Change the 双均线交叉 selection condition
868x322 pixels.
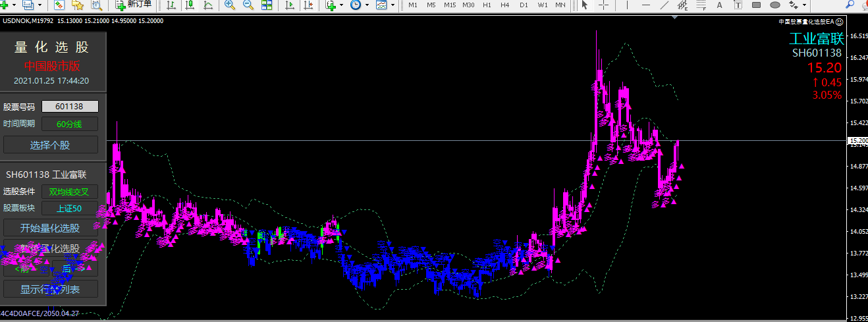click(70, 192)
